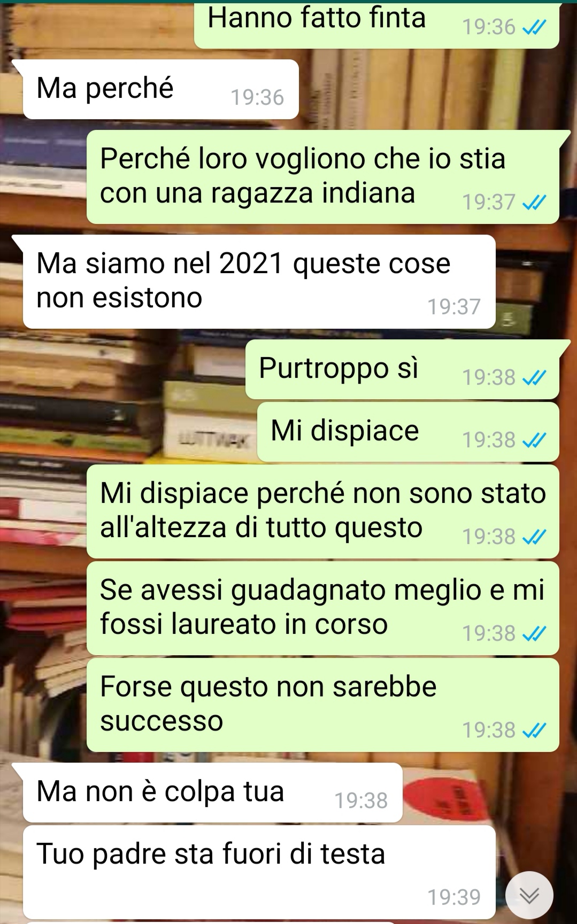This screenshot has width=577, height=924.
Task: Select the 'Hanno fatto finta' sent bubble
Action: [x=376, y=24]
